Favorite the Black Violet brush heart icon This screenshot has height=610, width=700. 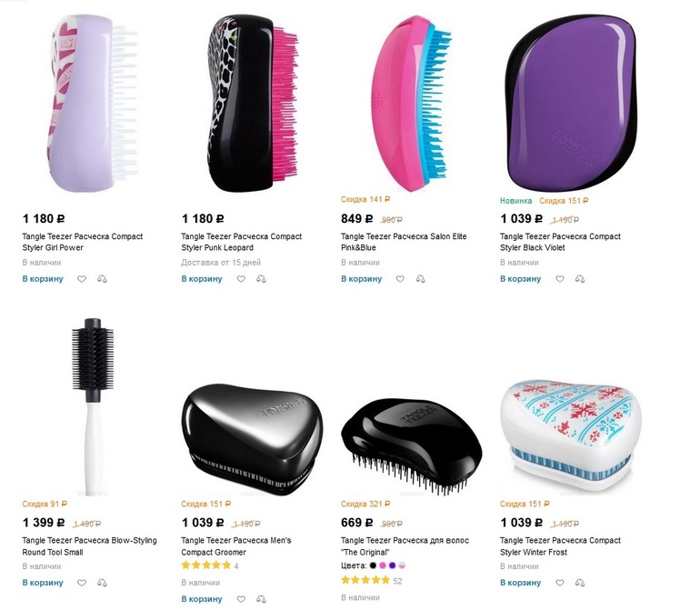560,279
